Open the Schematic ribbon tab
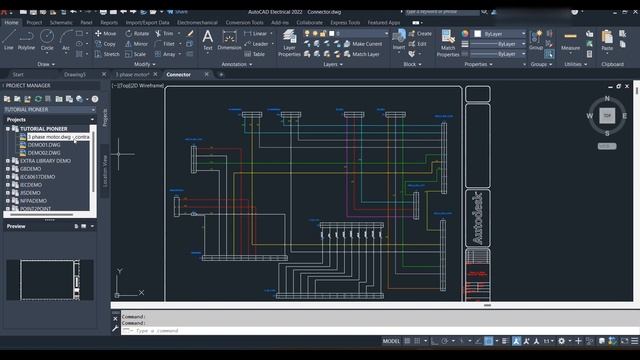Screen dimensions: 640x360 [61, 22]
